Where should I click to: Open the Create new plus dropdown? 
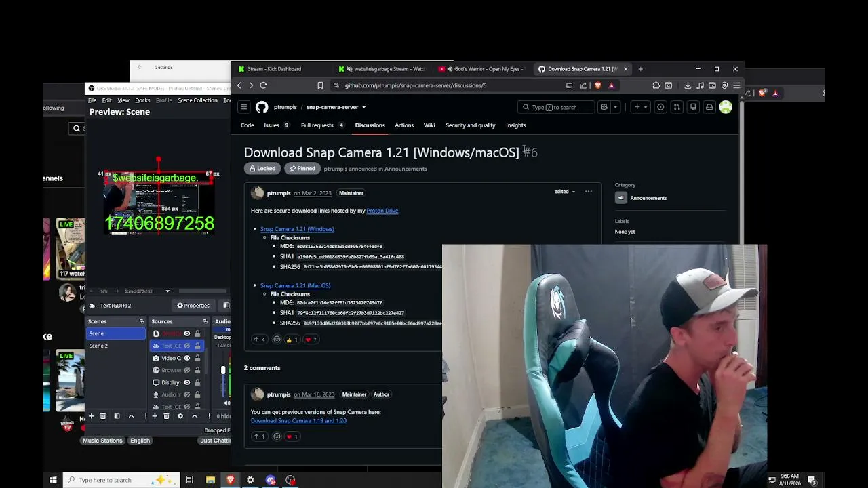tap(640, 107)
